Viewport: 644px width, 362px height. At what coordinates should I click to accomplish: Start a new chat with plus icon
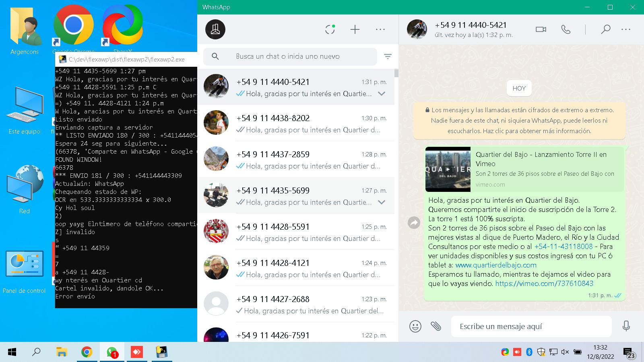point(355,29)
